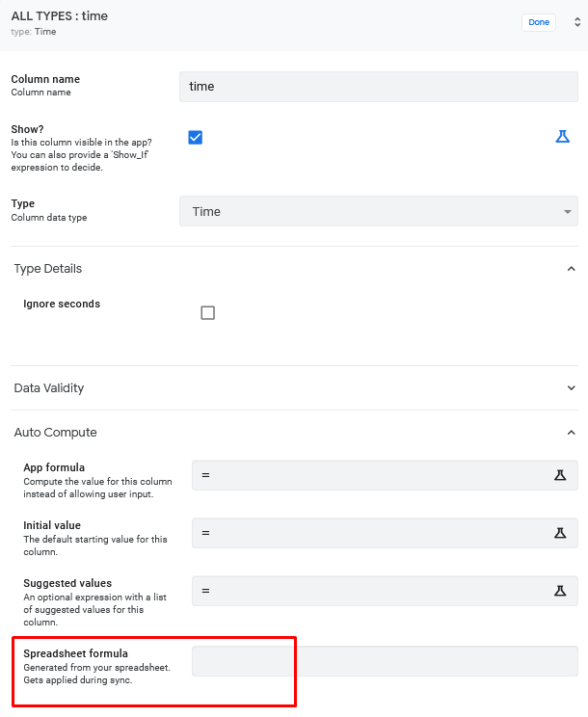Click the Column name input field
Screen dimensions: 588x717
(x=379, y=87)
